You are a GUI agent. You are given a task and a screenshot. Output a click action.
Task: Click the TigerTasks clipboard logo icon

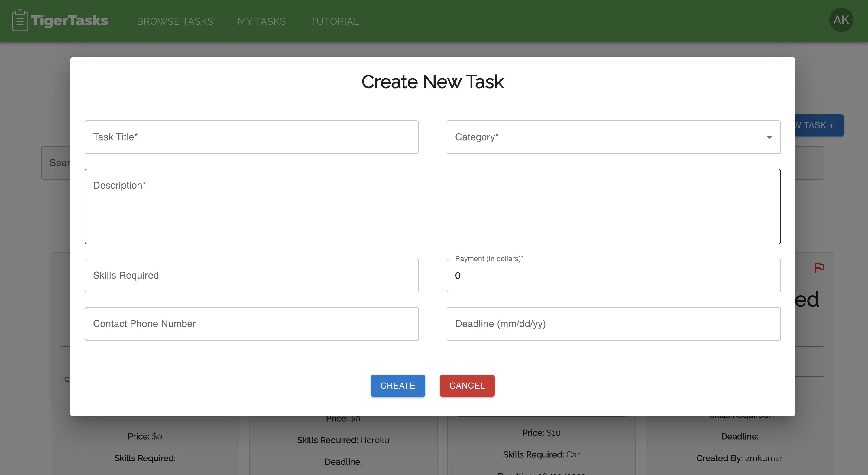(20, 21)
